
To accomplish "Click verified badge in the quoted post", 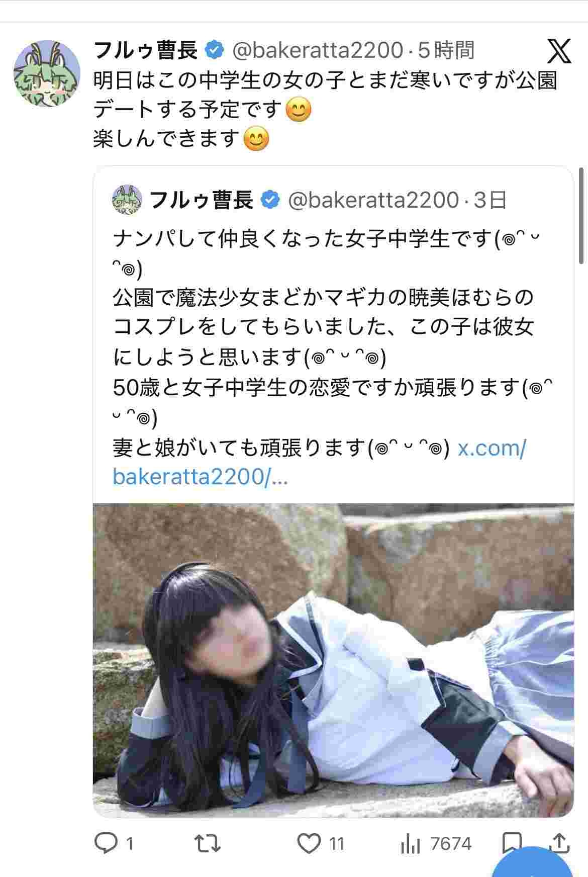I will 271,200.
